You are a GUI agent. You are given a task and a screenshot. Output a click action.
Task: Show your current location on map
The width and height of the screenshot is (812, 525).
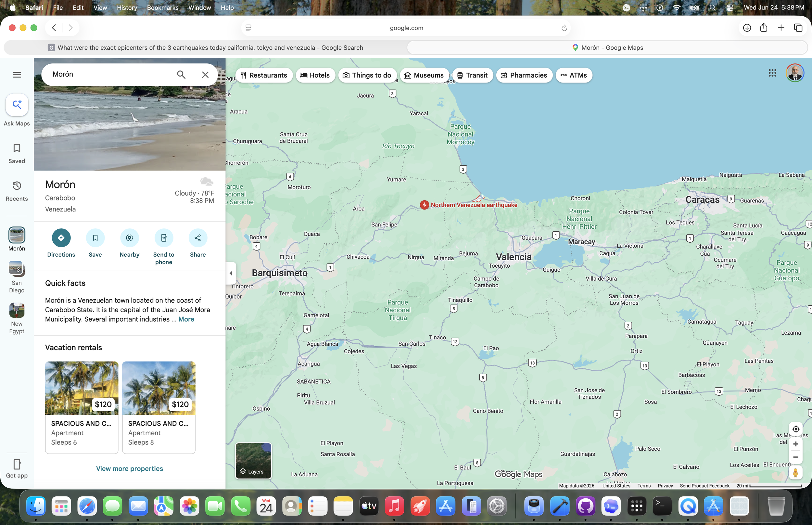click(796, 429)
